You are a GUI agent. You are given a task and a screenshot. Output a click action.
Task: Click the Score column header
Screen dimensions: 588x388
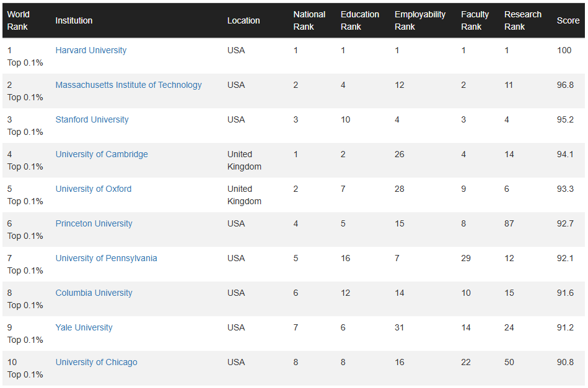tap(568, 20)
